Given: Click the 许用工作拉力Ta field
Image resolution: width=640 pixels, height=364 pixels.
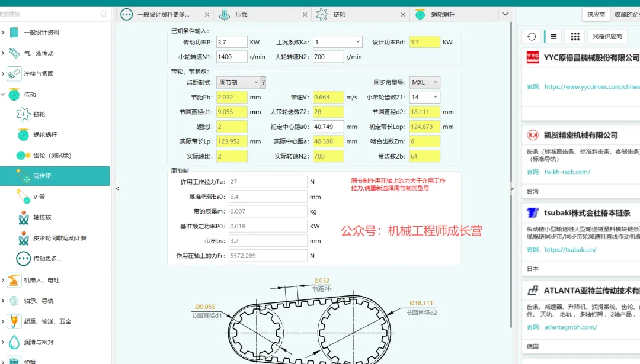Looking at the screenshot, I should (268, 182).
